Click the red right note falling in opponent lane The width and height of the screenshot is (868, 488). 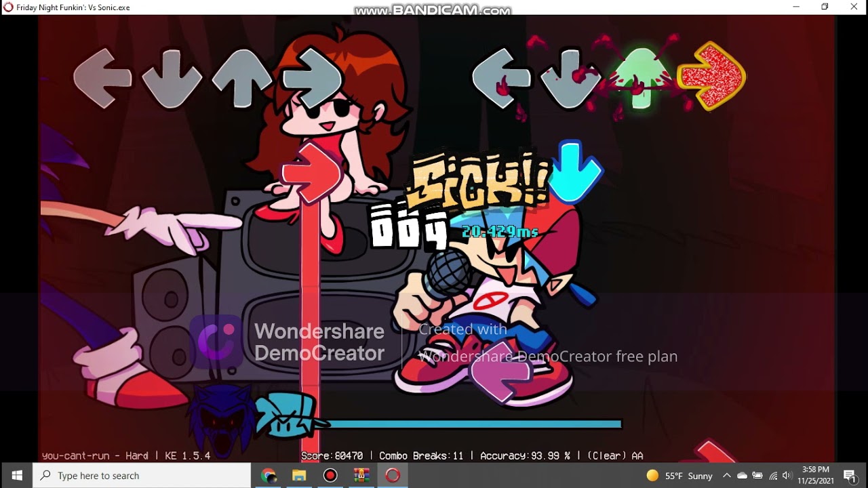click(x=311, y=172)
